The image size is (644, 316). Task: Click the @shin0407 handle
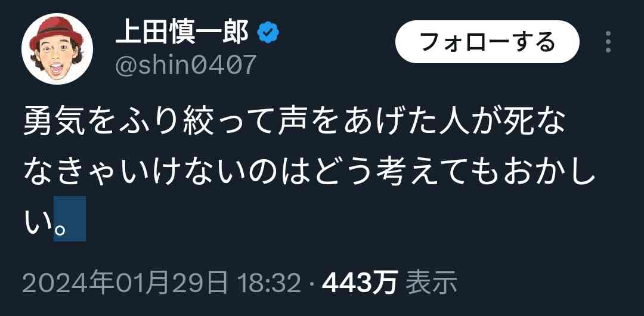point(185,65)
